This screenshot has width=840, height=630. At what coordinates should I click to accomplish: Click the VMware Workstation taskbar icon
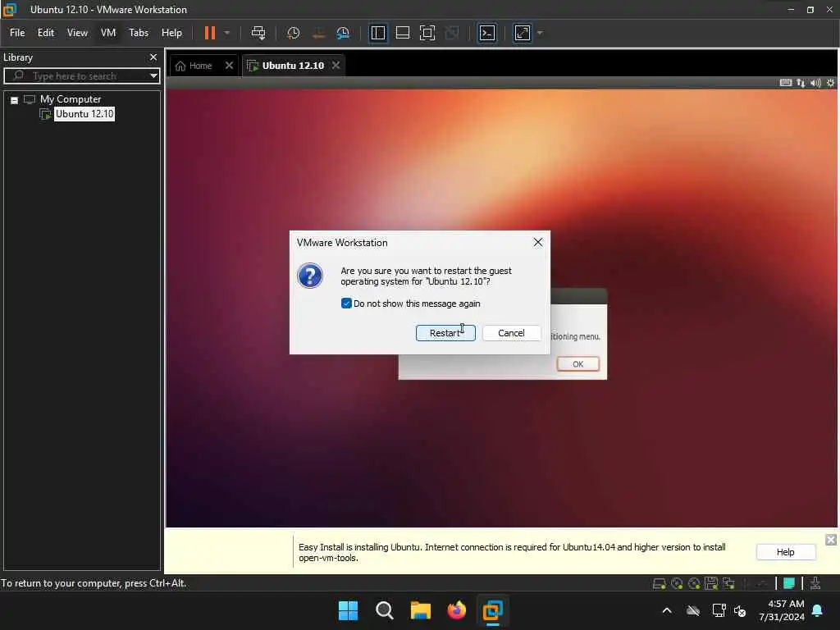point(492,610)
